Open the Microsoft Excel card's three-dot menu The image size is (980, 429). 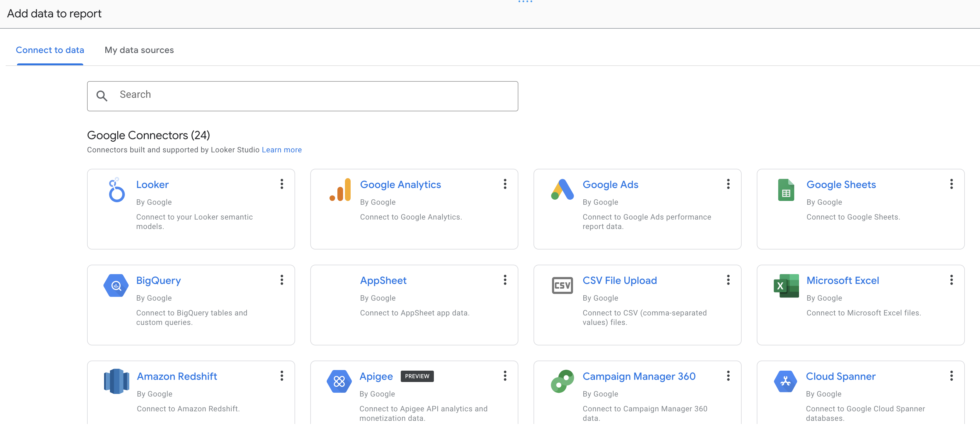point(952,280)
